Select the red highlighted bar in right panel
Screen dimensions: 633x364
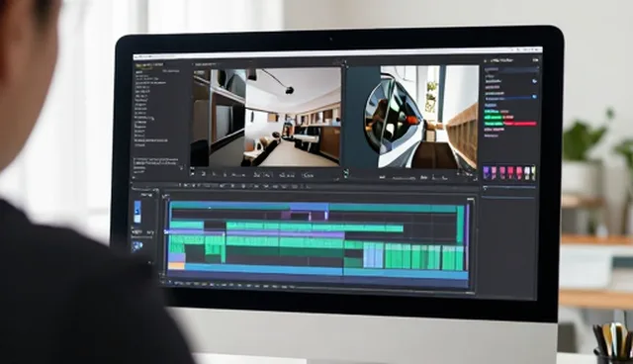point(520,124)
